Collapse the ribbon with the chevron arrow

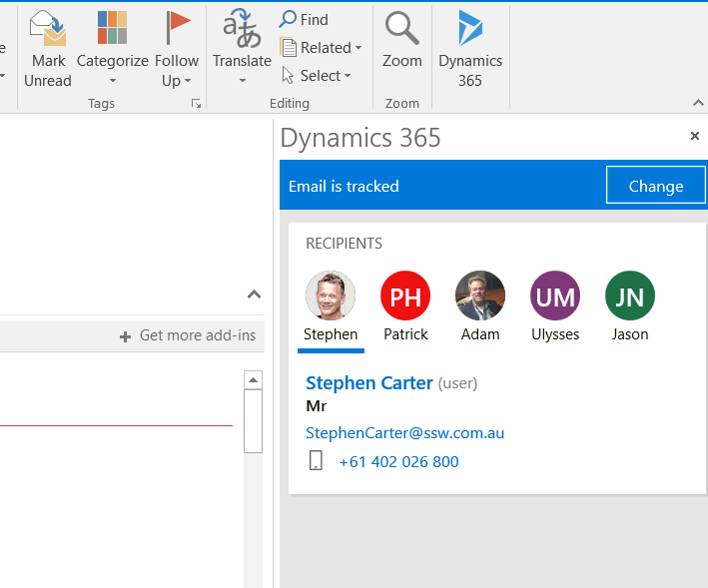pyautogui.click(x=696, y=103)
